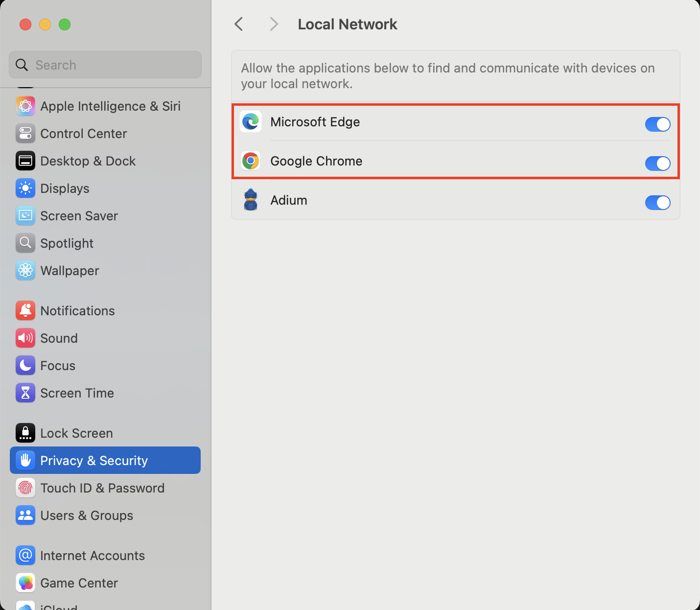Click the Google Chrome label
This screenshot has width=700, height=610.
click(316, 161)
